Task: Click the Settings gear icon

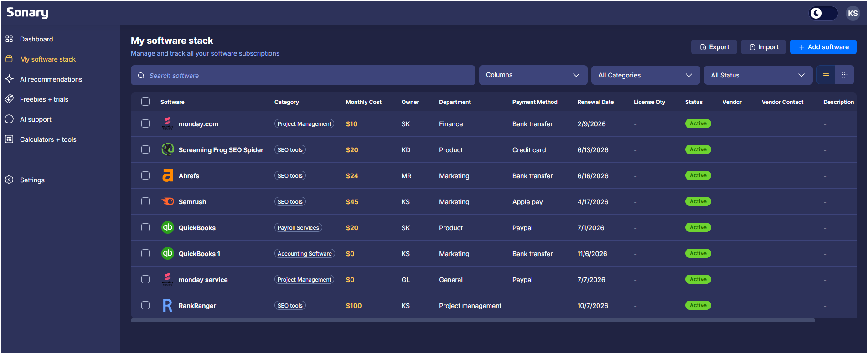Action: pyautogui.click(x=9, y=180)
